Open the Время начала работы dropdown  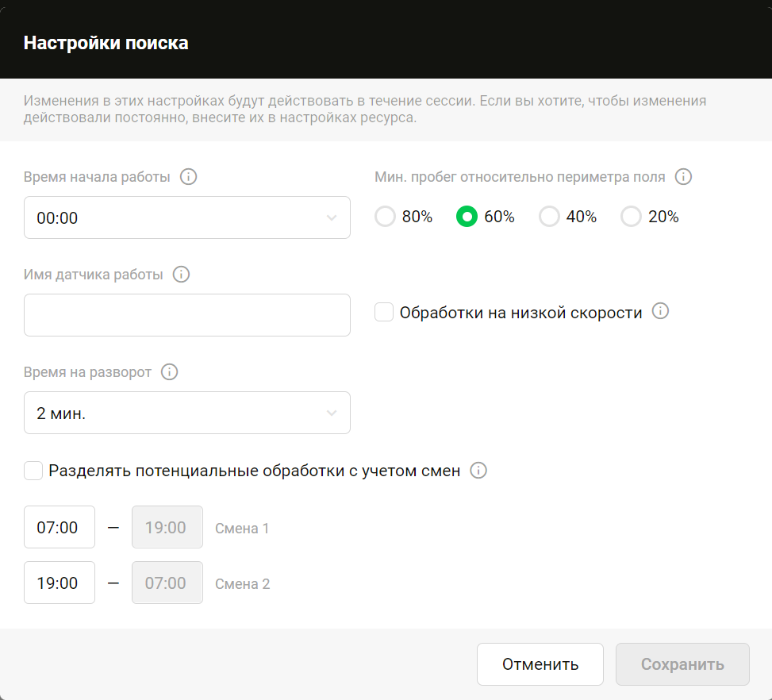pos(187,217)
